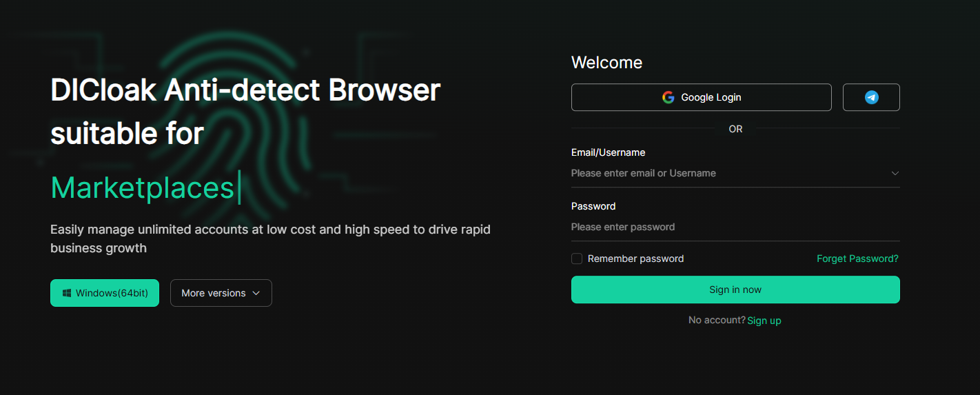Click the green Marketplaces animated text
Viewport: 980px width, 395px height.
(143, 188)
